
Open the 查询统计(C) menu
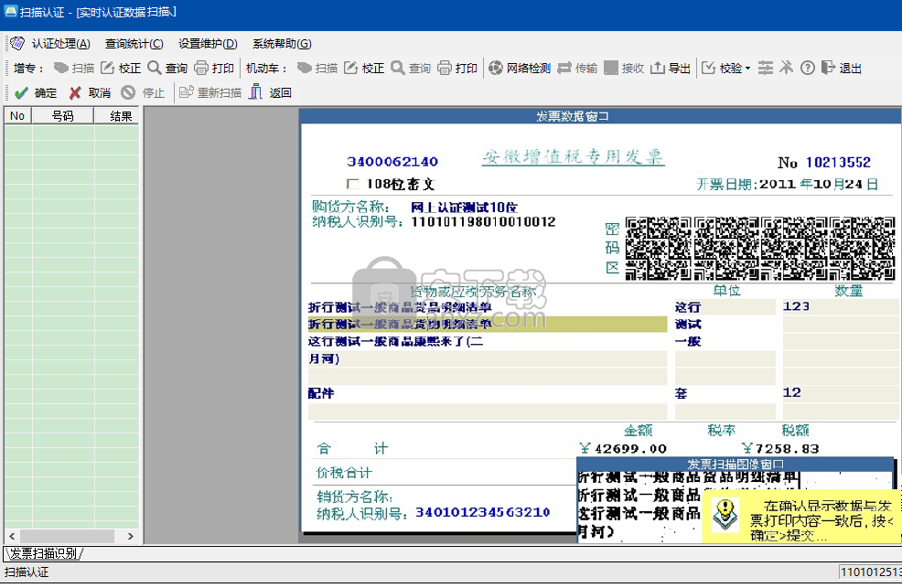(134, 44)
